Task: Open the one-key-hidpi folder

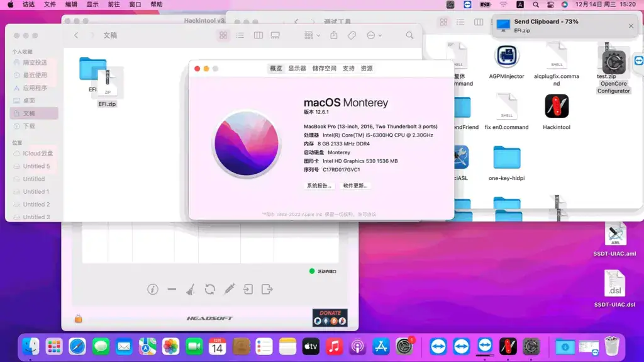Action: click(x=506, y=157)
